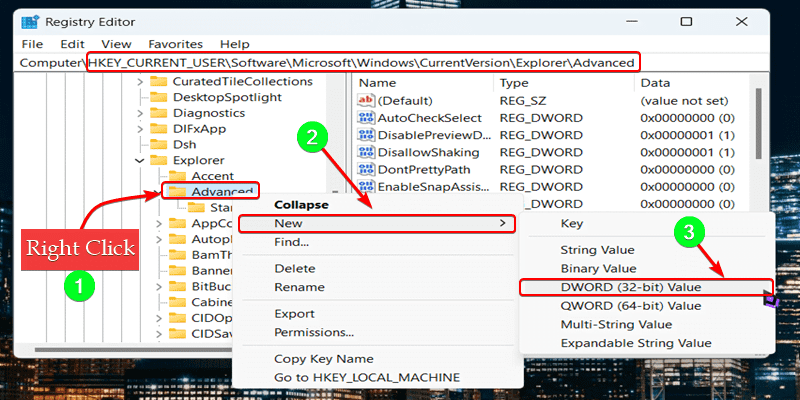Expand the BitBuc key chevron
This screenshot has height=400, width=800.
click(159, 286)
